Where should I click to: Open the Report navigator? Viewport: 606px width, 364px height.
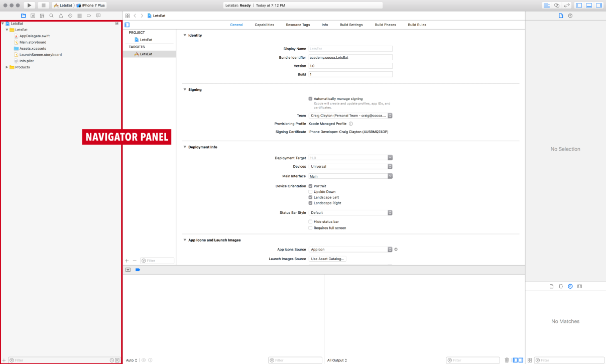[98, 16]
